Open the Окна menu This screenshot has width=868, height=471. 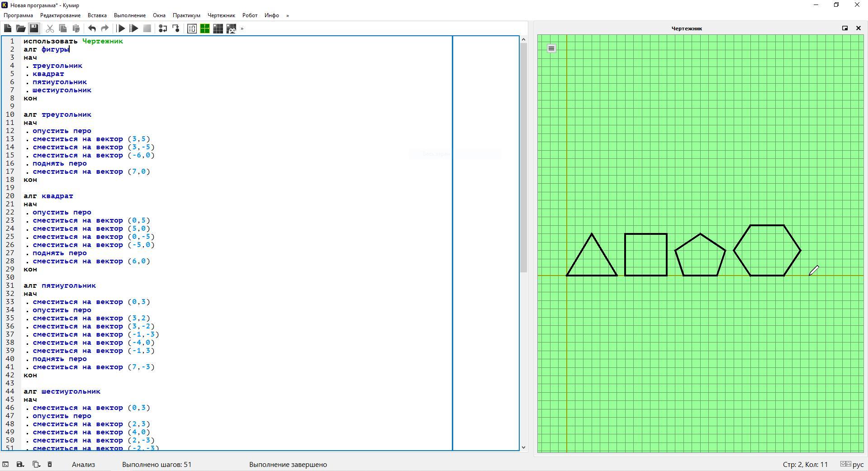tap(159, 15)
